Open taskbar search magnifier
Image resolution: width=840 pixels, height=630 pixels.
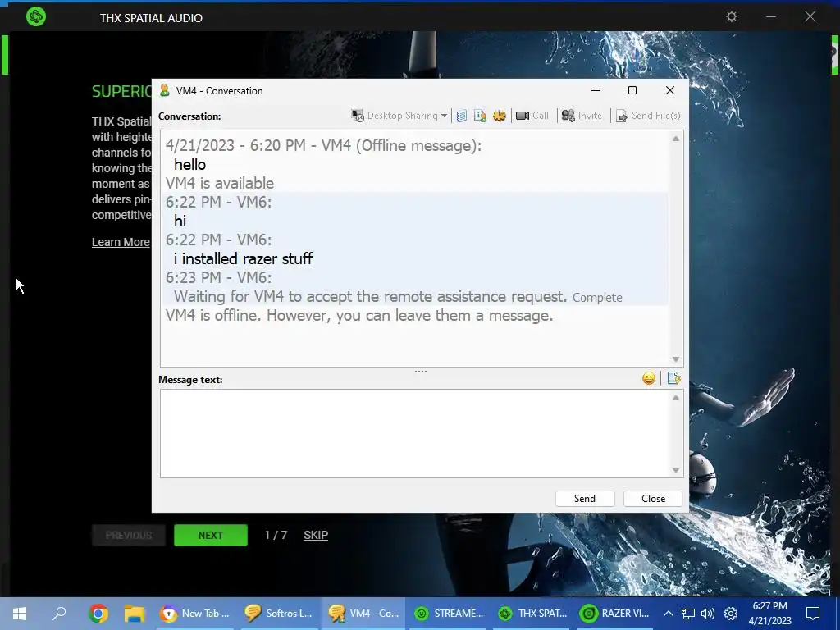pos(59,614)
